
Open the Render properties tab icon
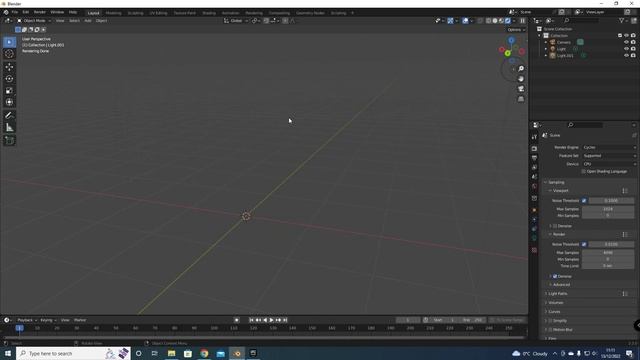click(x=534, y=149)
